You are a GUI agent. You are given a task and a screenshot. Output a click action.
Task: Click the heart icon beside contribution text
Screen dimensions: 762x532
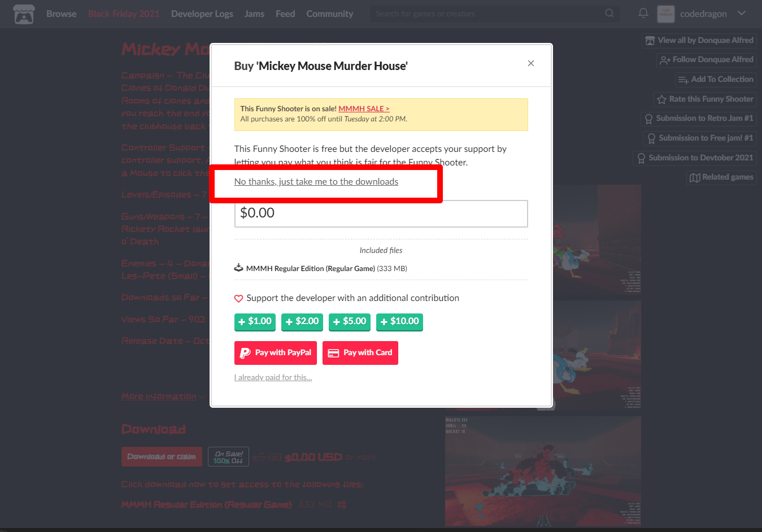(239, 298)
